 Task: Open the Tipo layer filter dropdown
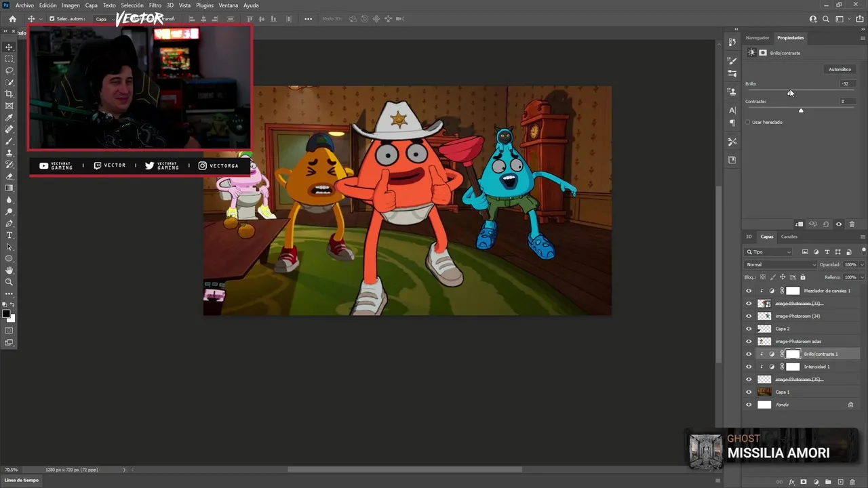tap(768, 252)
